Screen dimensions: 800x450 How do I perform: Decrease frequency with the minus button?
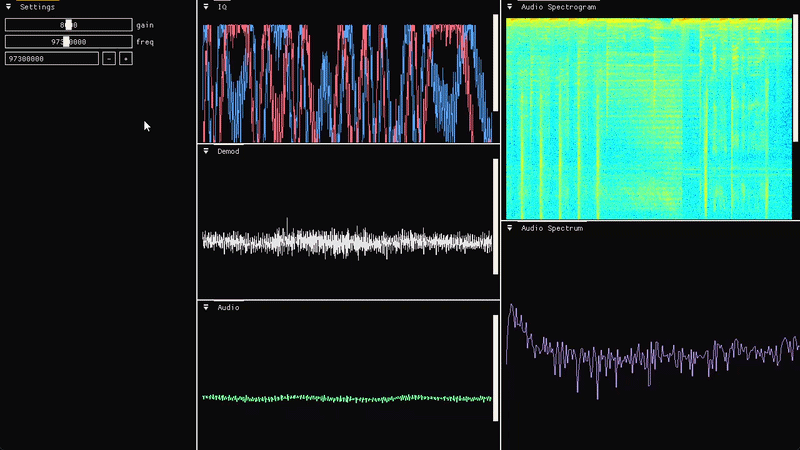[x=109, y=59]
